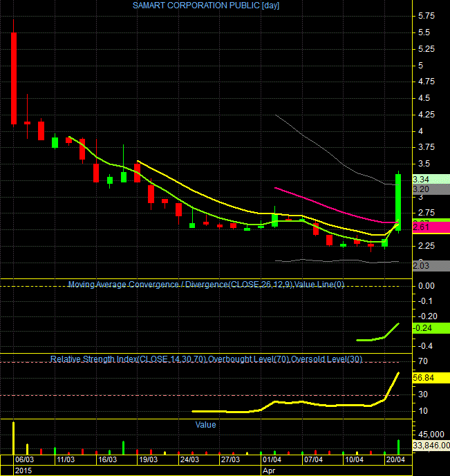Click the 33,846.00 volume value tag

pyautogui.click(x=431, y=446)
